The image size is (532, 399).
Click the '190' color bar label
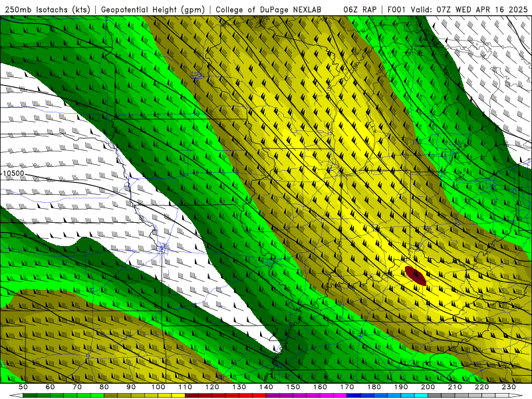(401, 387)
